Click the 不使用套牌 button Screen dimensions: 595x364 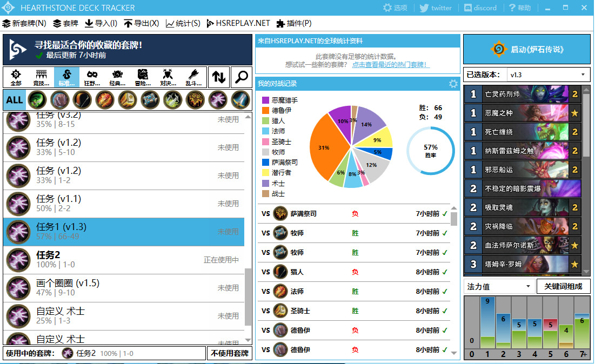click(230, 353)
